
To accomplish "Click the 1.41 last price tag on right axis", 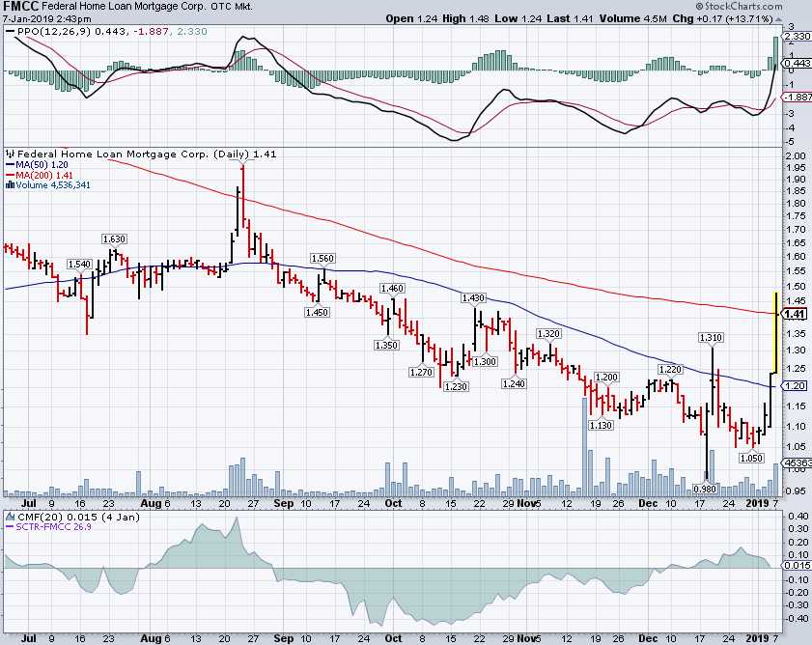I will pos(796,314).
